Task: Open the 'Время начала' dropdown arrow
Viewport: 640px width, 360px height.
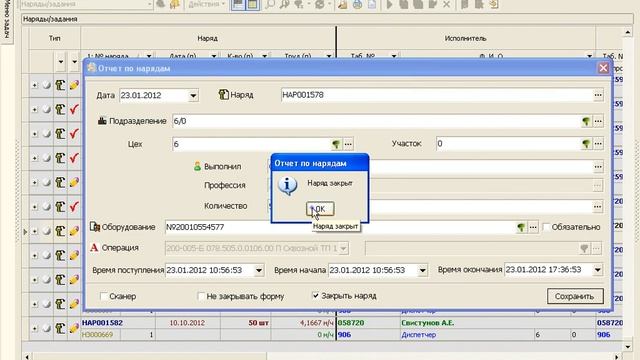Action: pyautogui.click(x=422, y=270)
